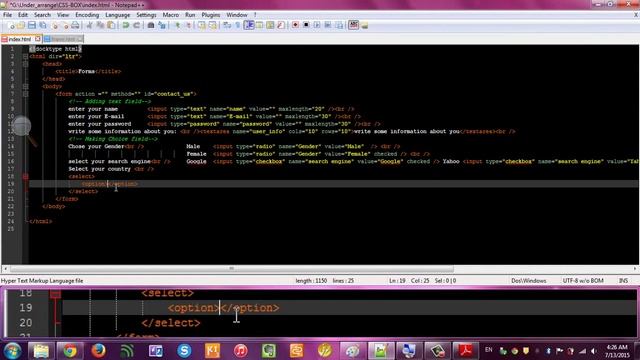Click Synchronize Horizontal Scrolling icon

[x=212, y=25]
